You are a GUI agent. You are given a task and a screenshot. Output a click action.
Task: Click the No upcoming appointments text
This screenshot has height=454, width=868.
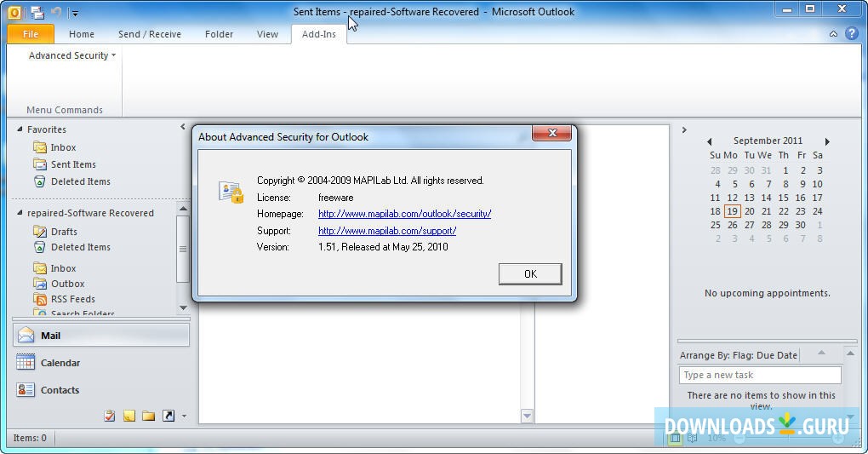pos(768,293)
